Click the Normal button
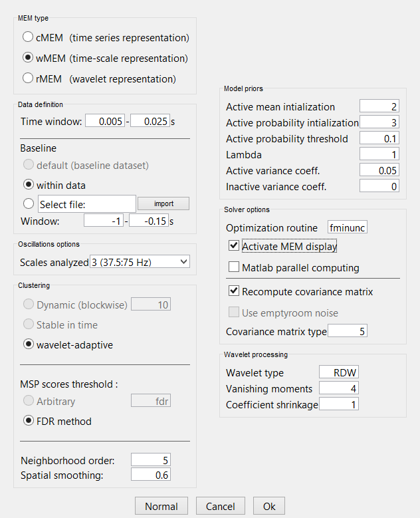Viewport: 420px width, 518px height. pos(161,506)
